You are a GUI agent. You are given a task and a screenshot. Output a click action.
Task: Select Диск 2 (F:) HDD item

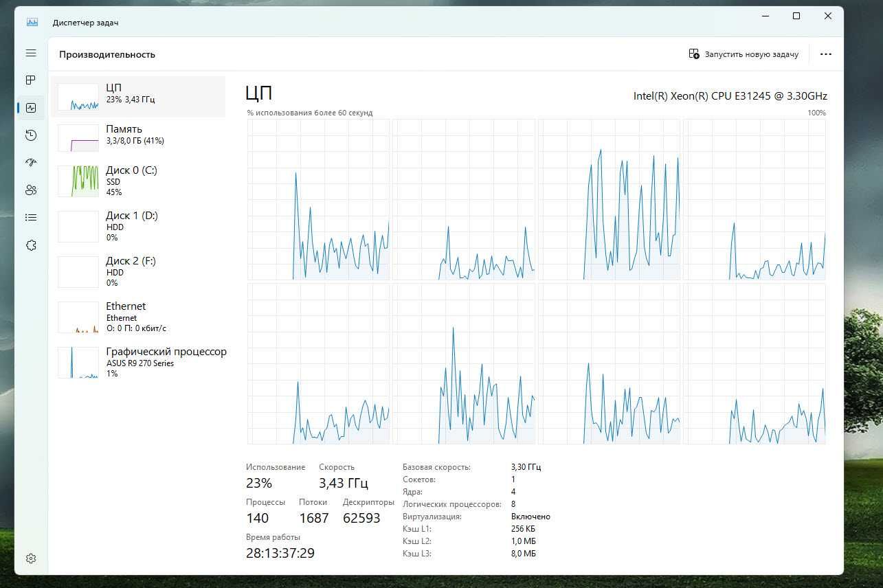pos(138,271)
